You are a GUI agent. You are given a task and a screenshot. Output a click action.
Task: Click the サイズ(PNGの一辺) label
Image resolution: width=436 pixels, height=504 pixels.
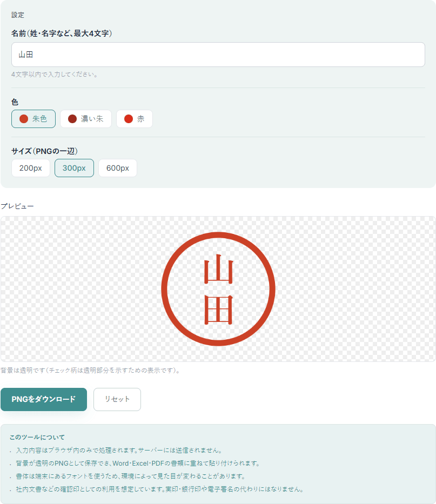pyautogui.click(x=44, y=151)
